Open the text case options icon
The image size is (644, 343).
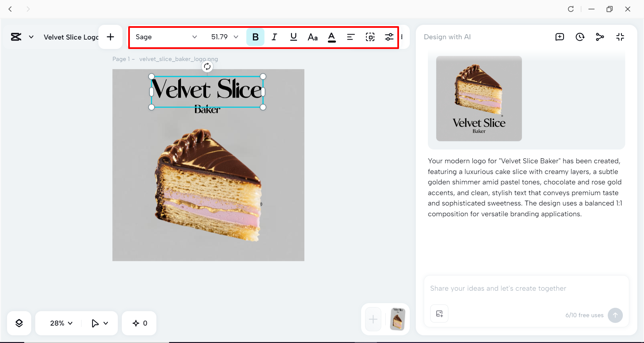pos(312,37)
